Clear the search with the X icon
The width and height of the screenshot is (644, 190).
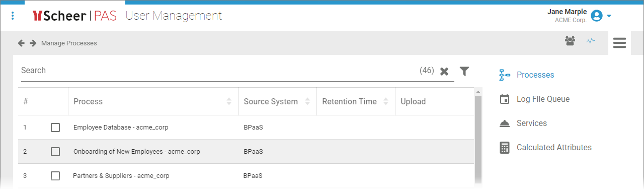[444, 71]
